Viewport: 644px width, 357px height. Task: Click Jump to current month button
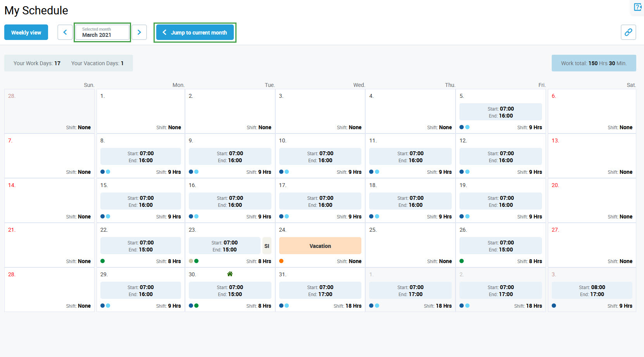[x=195, y=32]
